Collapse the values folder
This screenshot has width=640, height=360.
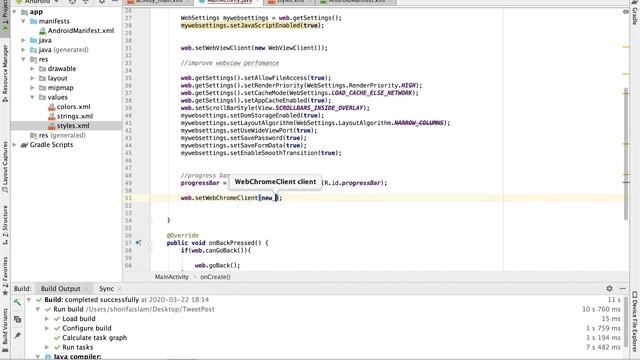pyautogui.click(x=32, y=98)
